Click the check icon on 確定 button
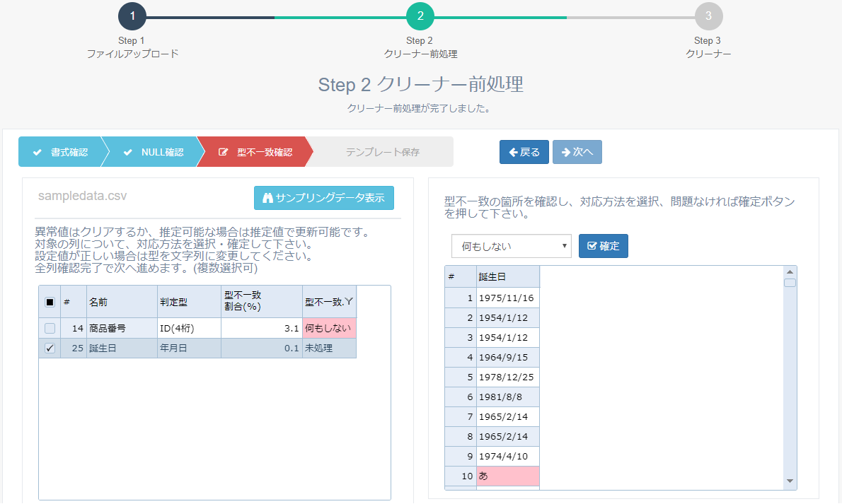Image resolution: width=842 pixels, height=504 pixels. coord(592,246)
